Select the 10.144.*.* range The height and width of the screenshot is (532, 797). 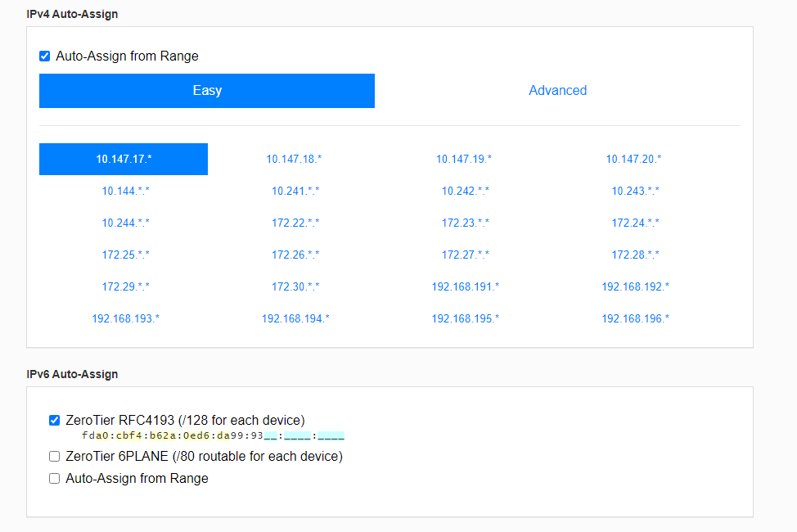(x=125, y=191)
